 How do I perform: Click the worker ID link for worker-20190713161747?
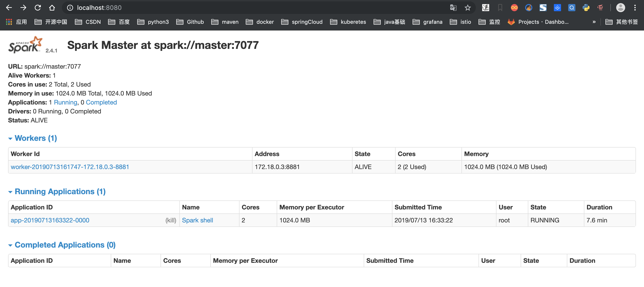(70, 166)
